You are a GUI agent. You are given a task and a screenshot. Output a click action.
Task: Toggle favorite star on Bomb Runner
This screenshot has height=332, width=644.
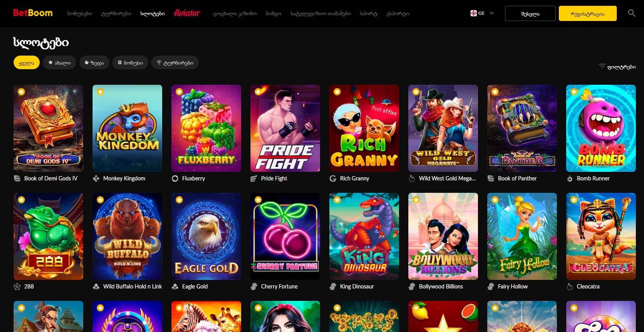(574, 92)
